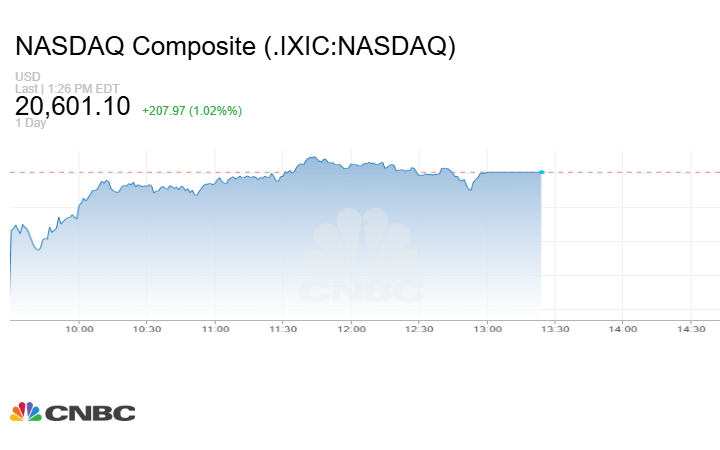Click the 10:00 time axis label

[79, 329]
